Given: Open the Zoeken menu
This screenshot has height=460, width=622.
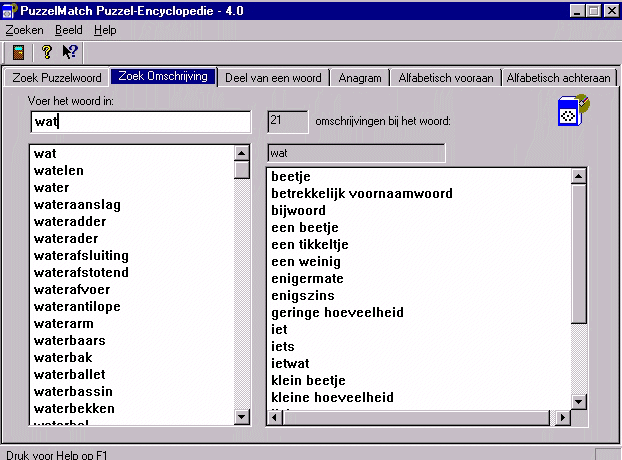Looking at the screenshot, I should (x=24, y=30).
